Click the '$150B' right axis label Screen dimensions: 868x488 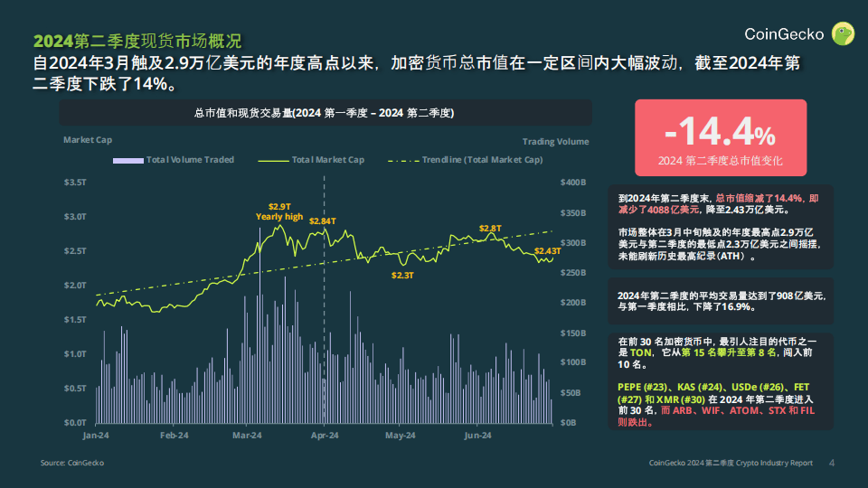[x=573, y=333]
